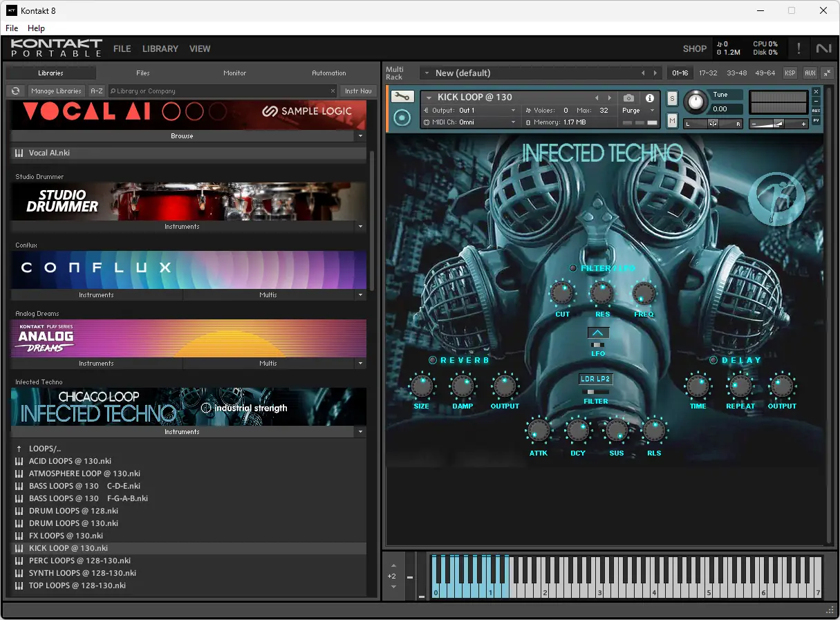Click the refresh libraries icon

coord(15,91)
